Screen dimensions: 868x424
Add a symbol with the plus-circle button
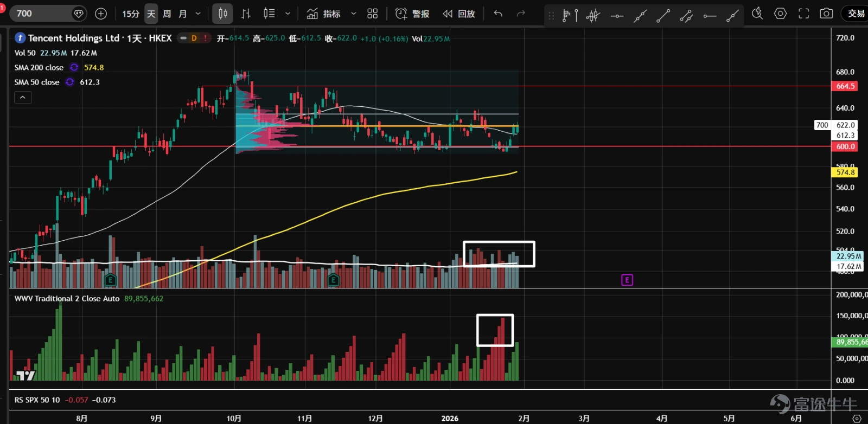click(x=101, y=14)
